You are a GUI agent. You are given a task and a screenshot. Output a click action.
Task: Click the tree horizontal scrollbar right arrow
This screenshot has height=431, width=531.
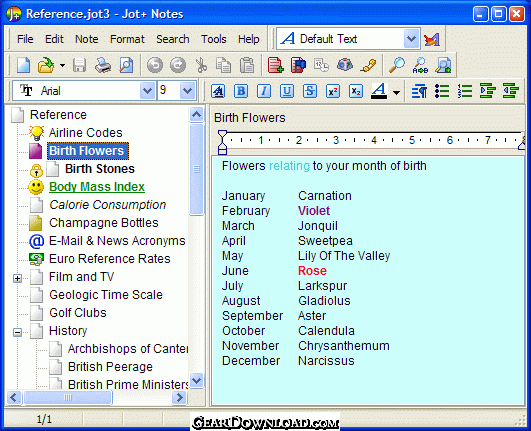[x=179, y=397]
